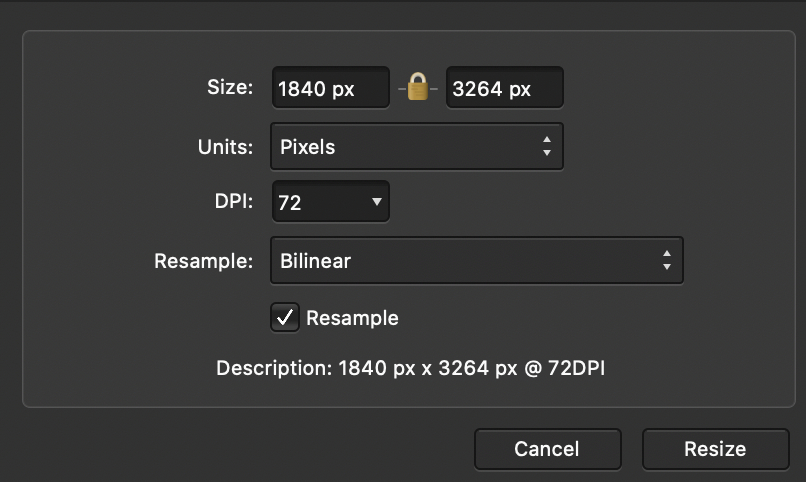Click the Size: field label
The height and width of the screenshot is (482, 806).
pyautogui.click(x=230, y=88)
